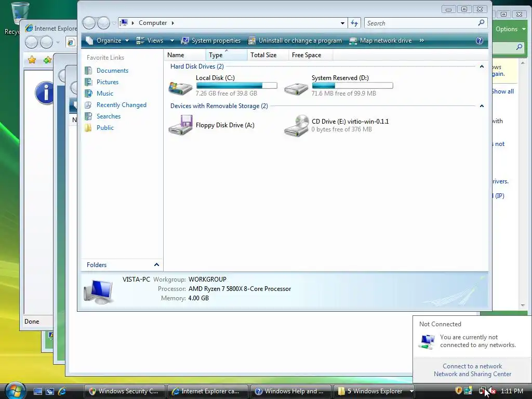Click the Explorer Search input field
Viewport: 532px width, 399px height.
click(421, 23)
